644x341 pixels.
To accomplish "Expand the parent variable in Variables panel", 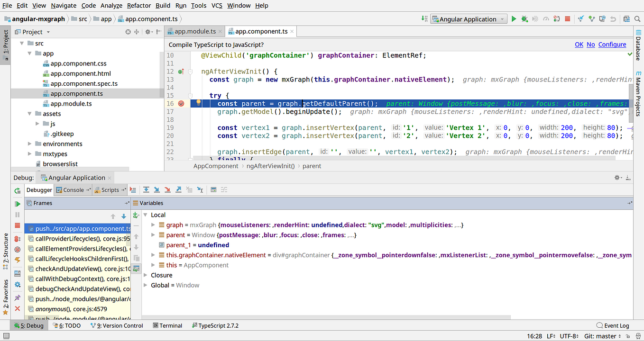I will tap(153, 235).
